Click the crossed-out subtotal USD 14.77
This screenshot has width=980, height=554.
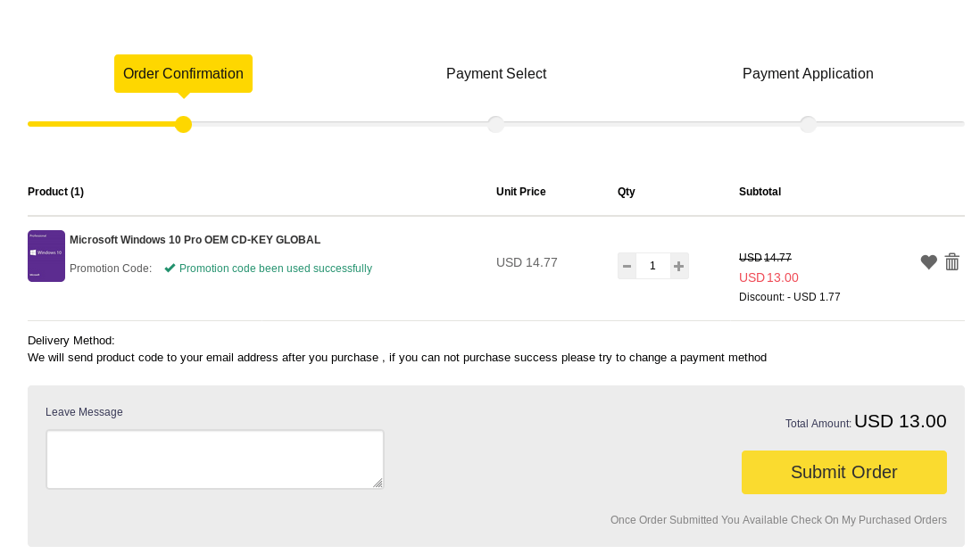(x=765, y=257)
